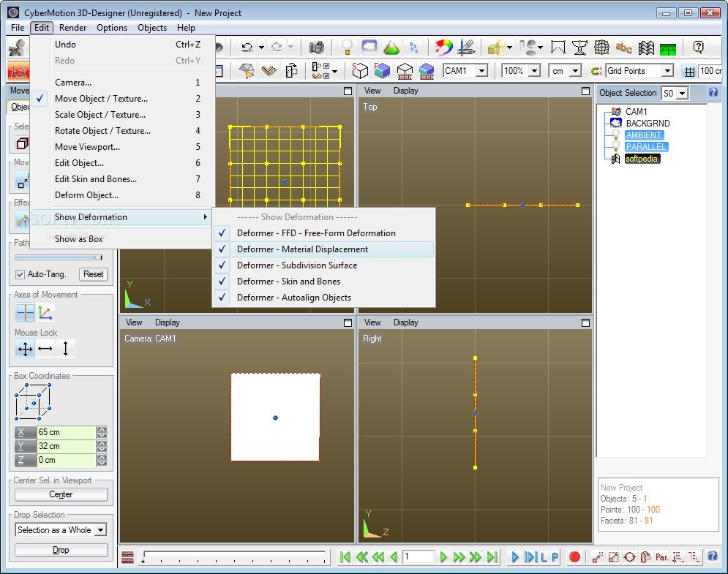This screenshot has width=728, height=574.
Task: Choose Rotate Object / Texture from Edit menu
Action: 102,131
